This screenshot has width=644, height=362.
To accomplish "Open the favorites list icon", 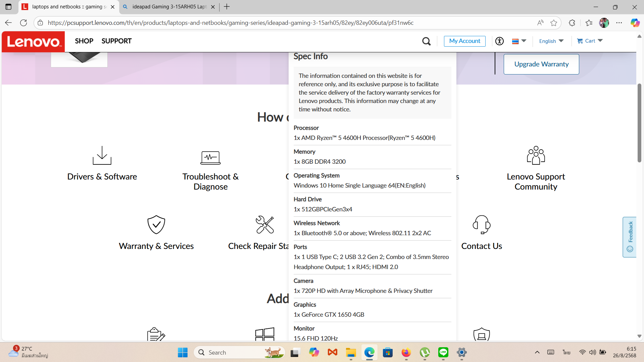I will [589, 23].
